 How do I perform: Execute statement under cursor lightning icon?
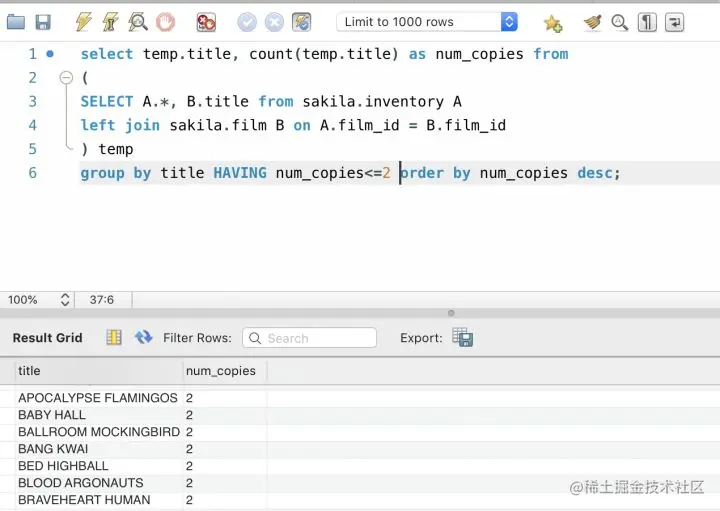[110, 22]
